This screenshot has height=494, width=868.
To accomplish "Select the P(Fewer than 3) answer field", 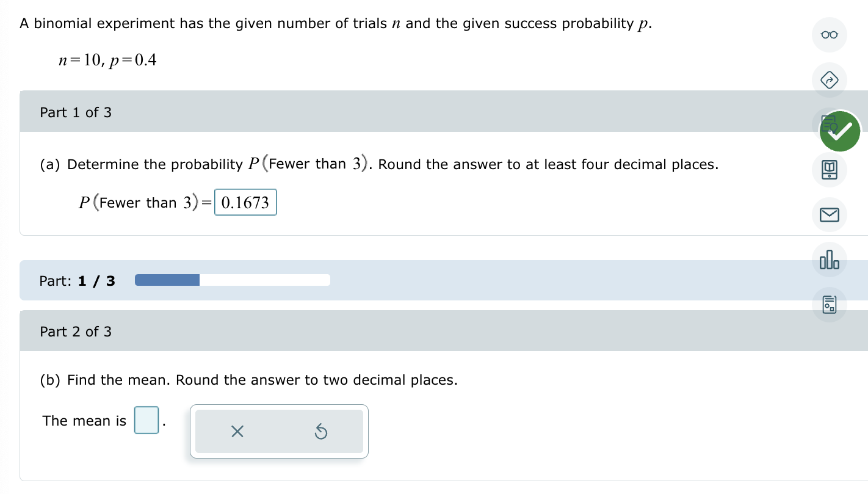I will [245, 202].
